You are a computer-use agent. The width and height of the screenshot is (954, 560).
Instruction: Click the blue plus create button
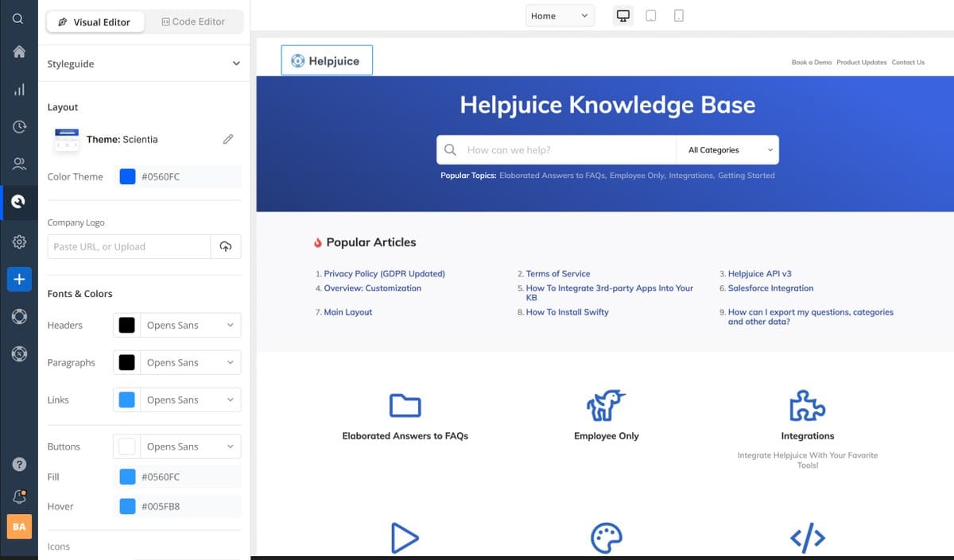point(19,280)
